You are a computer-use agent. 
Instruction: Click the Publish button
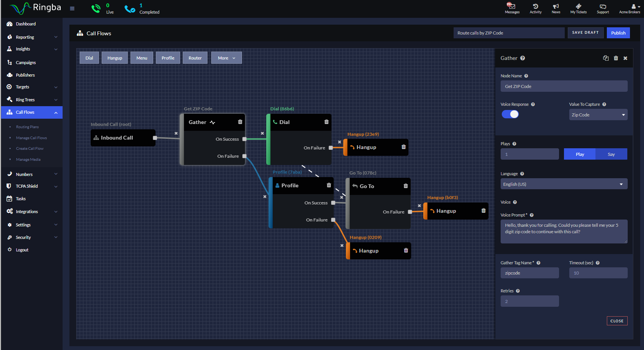click(618, 33)
